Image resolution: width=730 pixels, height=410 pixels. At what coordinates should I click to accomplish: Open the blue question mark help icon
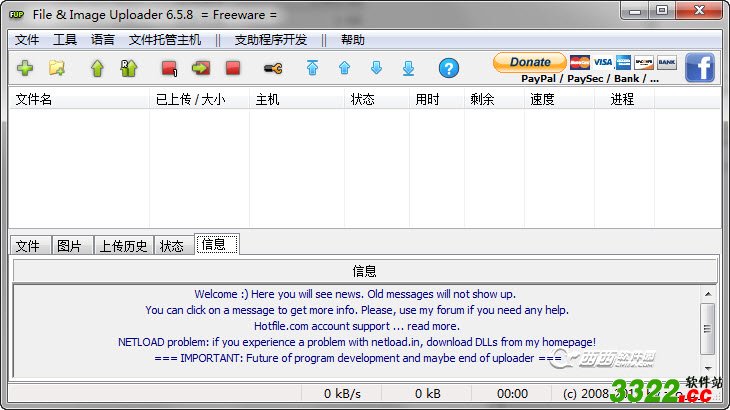tap(449, 68)
